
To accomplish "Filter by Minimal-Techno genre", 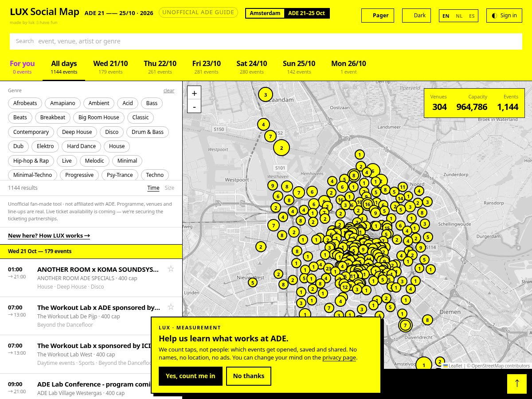I will click(33, 175).
